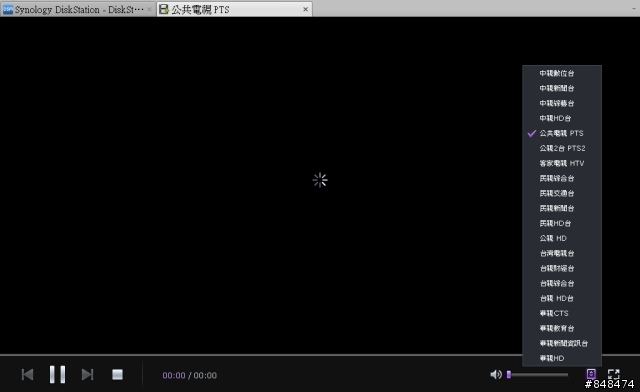Screen dimensions: 640x392
Task: Click the loading spinner in video area
Action: click(x=320, y=180)
